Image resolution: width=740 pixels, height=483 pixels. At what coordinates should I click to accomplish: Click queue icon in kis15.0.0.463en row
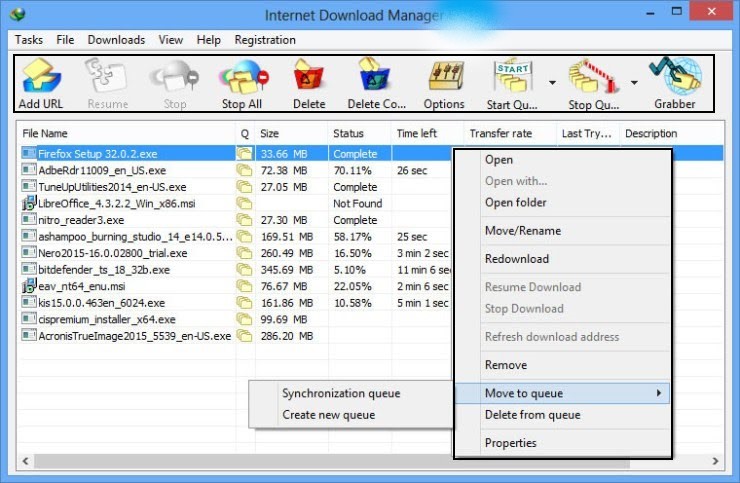(x=244, y=302)
